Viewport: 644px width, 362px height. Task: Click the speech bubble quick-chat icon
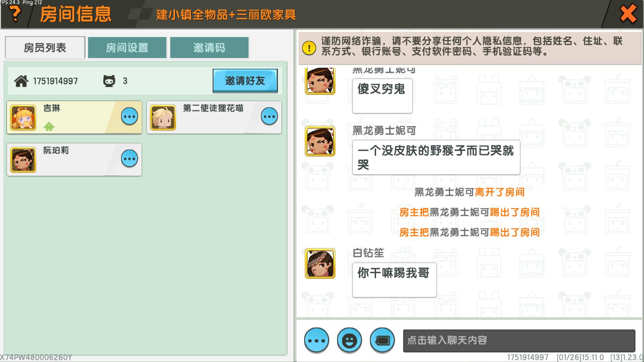click(x=382, y=341)
